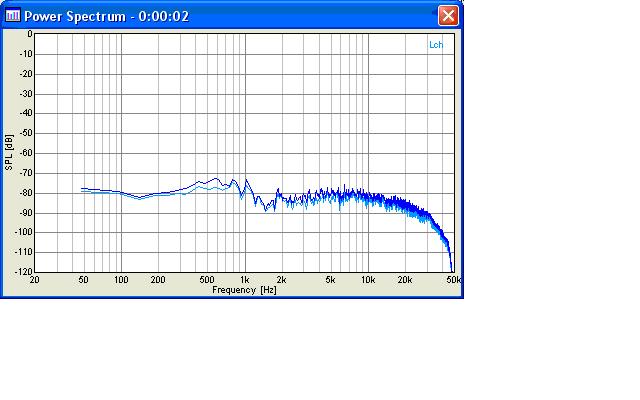This screenshot has width=640, height=400.
Task: Click the 10k frequency axis label
Action: [x=368, y=280]
